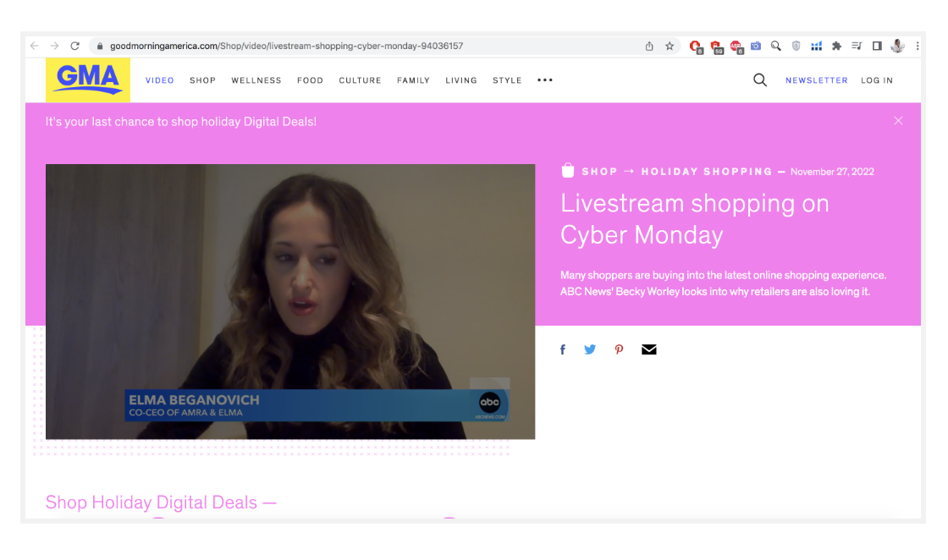Screen dimensions: 948x560
Task: Click the blue bar chart extension icon
Action: 816,46
